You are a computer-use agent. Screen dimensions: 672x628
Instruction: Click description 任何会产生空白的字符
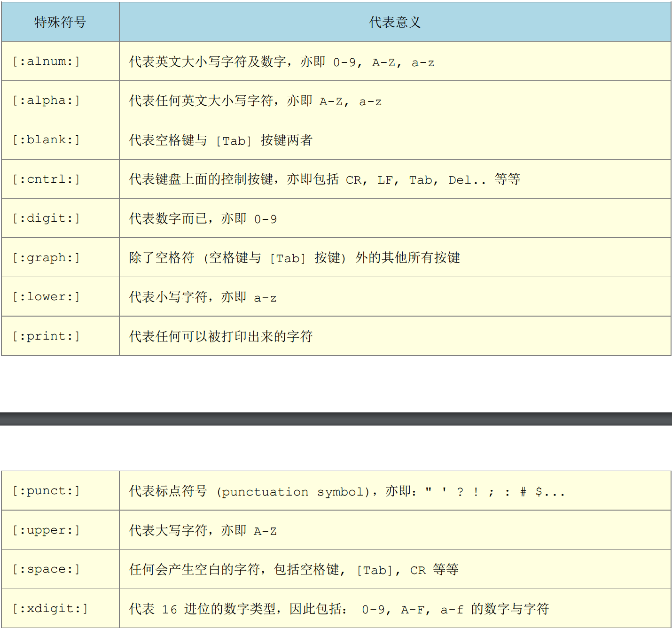coord(395,569)
